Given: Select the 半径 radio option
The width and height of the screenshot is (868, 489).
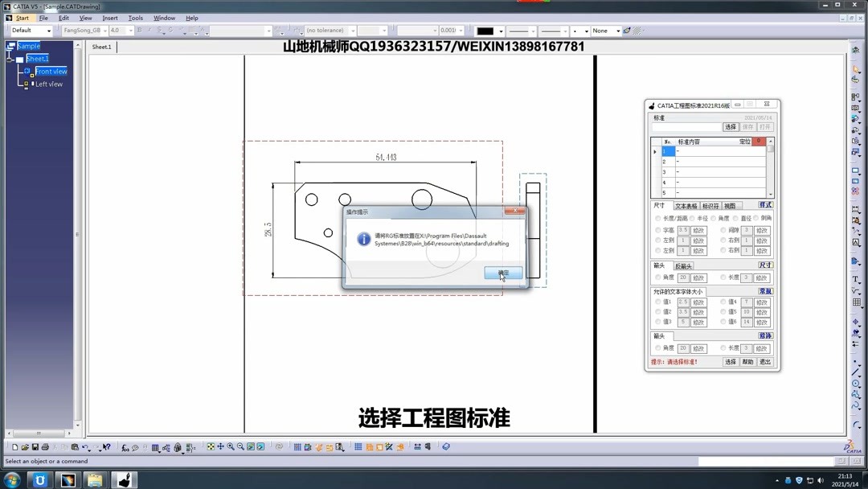Looking at the screenshot, I should coord(691,218).
